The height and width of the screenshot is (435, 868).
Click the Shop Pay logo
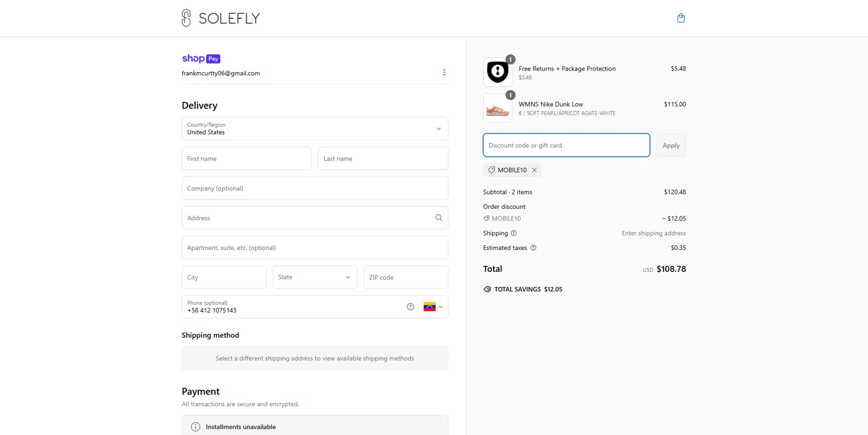pyautogui.click(x=201, y=58)
